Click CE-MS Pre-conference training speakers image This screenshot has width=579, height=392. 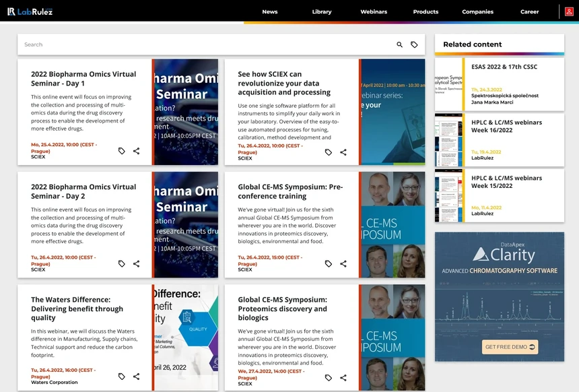393,225
